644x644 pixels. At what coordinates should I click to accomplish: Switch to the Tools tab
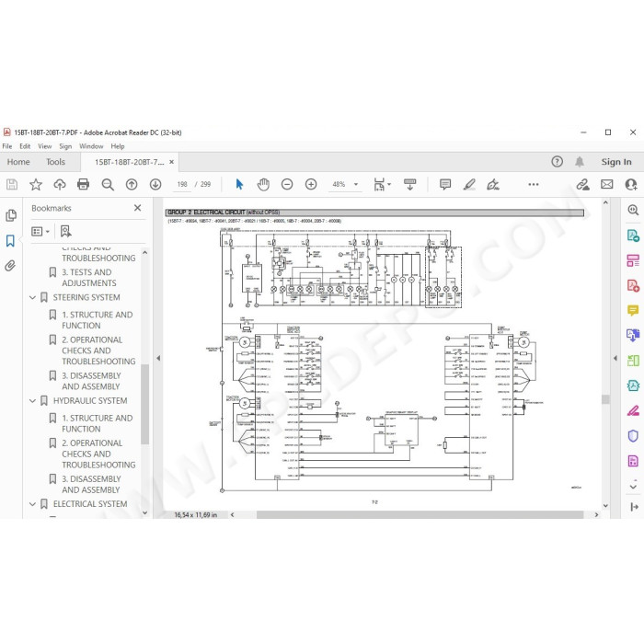coord(55,162)
